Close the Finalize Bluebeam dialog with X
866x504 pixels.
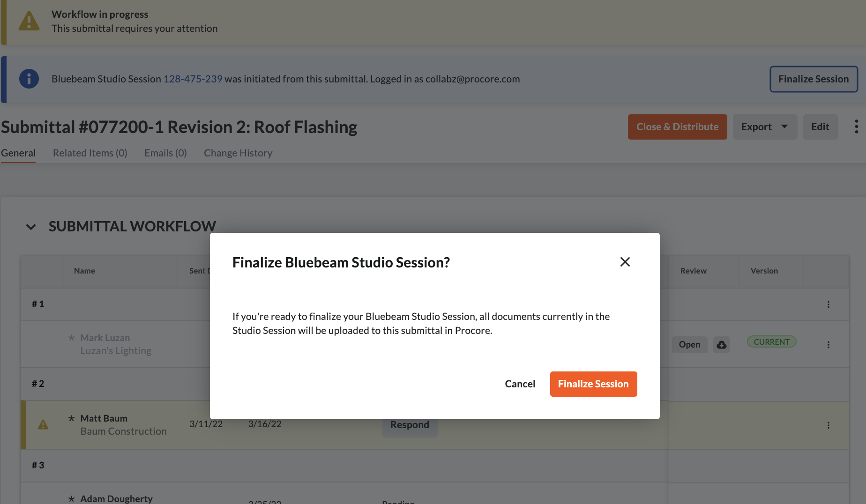[x=625, y=262]
